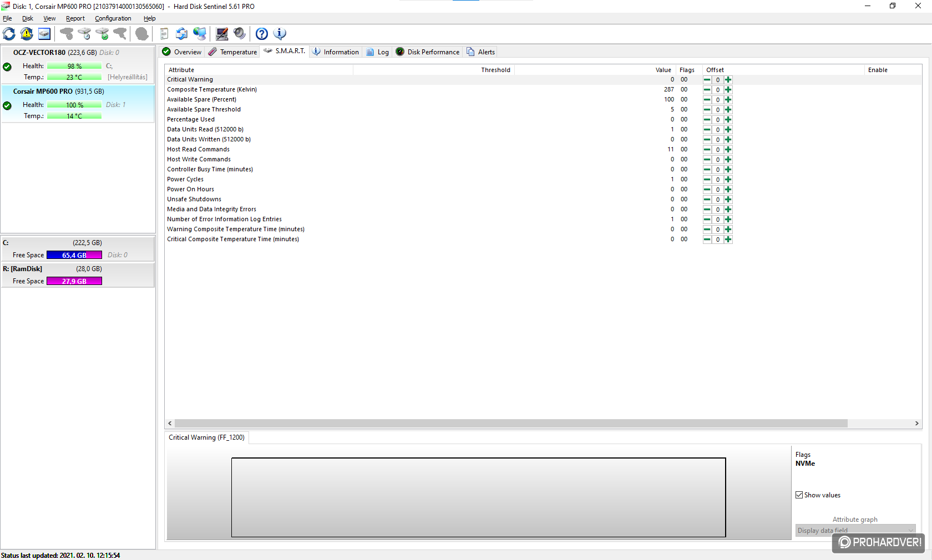Image resolution: width=932 pixels, height=560 pixels.
Task: Click offset value field for Power On Hours
Action: [x=718, y=190]
